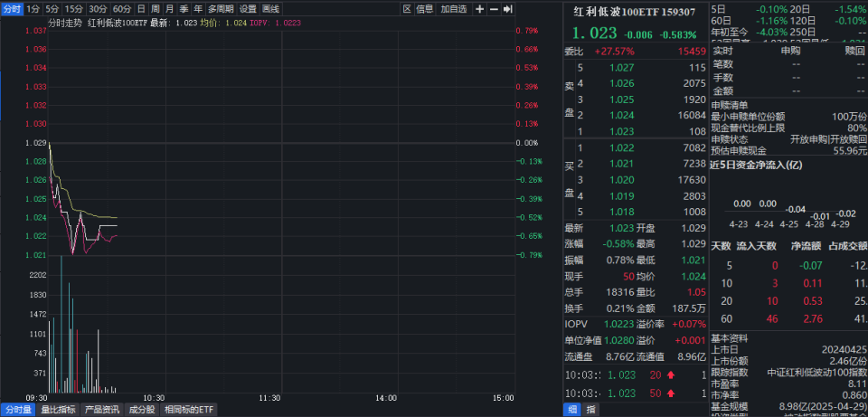Click the 近5日资金净流入(亿) heading
Screen dimensions: 868x417
756,165
